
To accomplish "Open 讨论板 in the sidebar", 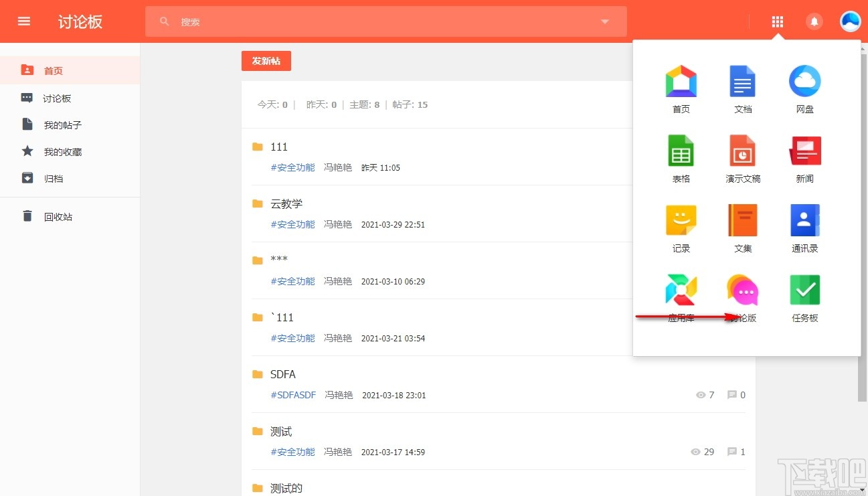I will click(x=70, y=98).
